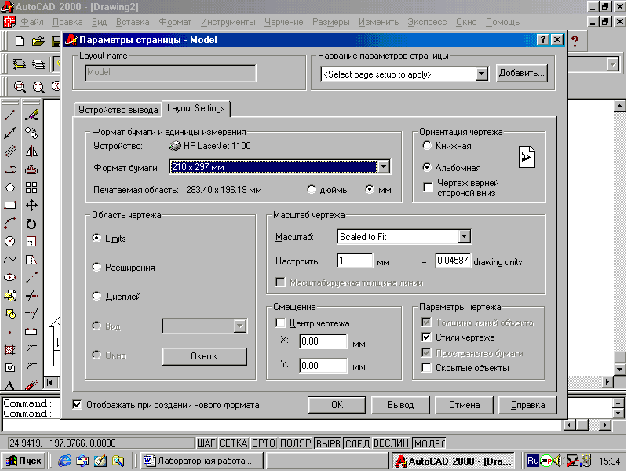Enable Чертеж верхней стороной вниз checkbox
626x471 pixels.
(428, 187)
